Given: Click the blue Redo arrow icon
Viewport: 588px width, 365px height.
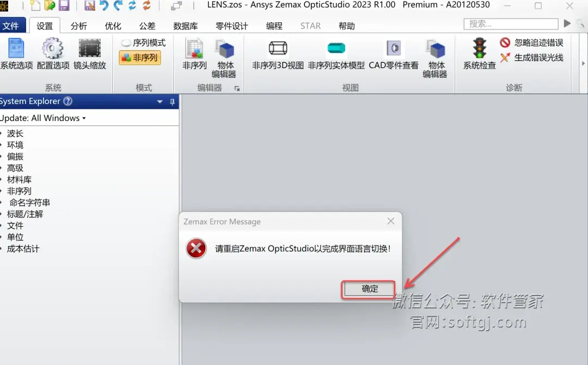Looking at the screenshot, I should pos(118,5).
